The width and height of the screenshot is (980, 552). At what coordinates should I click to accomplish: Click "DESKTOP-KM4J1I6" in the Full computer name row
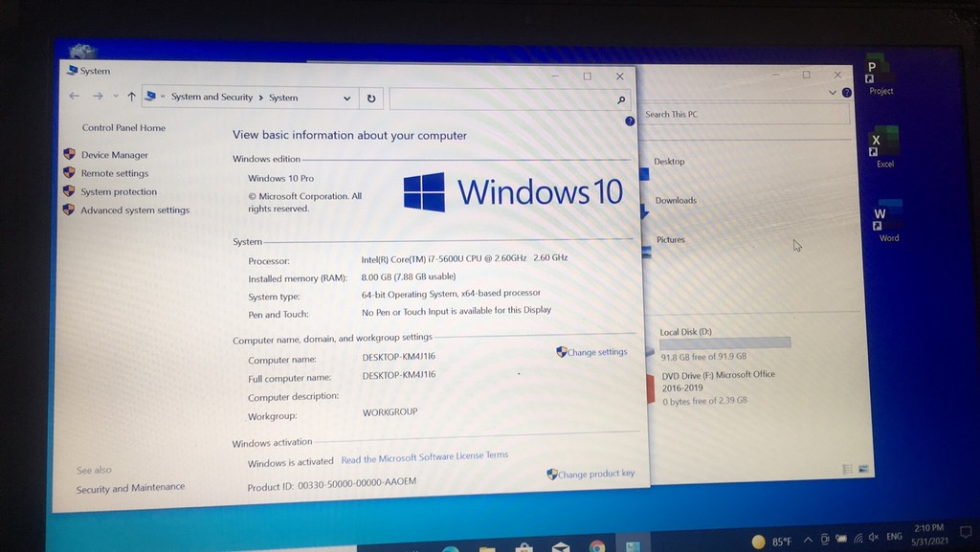click(399, 375)
